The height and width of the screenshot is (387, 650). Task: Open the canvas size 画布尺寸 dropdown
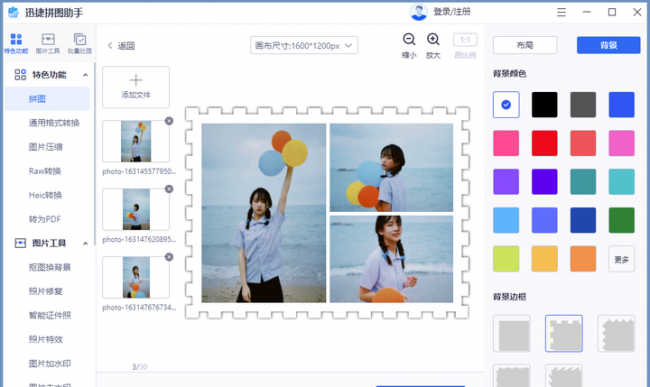click(x=304, y=45)
